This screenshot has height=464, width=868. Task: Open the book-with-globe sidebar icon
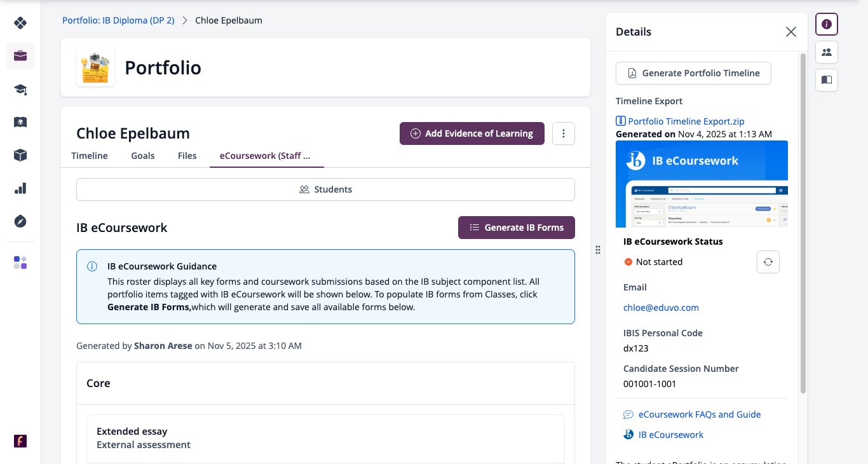click(x=20, y=122)
